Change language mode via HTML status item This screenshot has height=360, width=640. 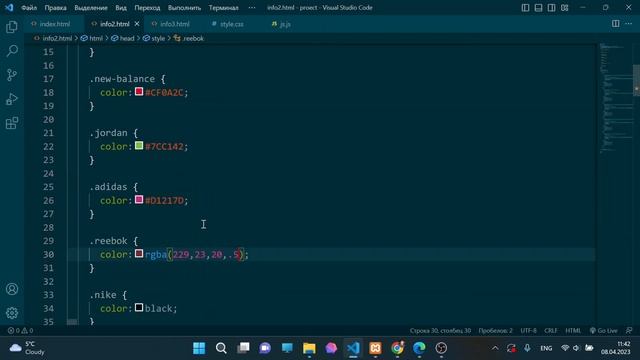click(x=573, y=331)
